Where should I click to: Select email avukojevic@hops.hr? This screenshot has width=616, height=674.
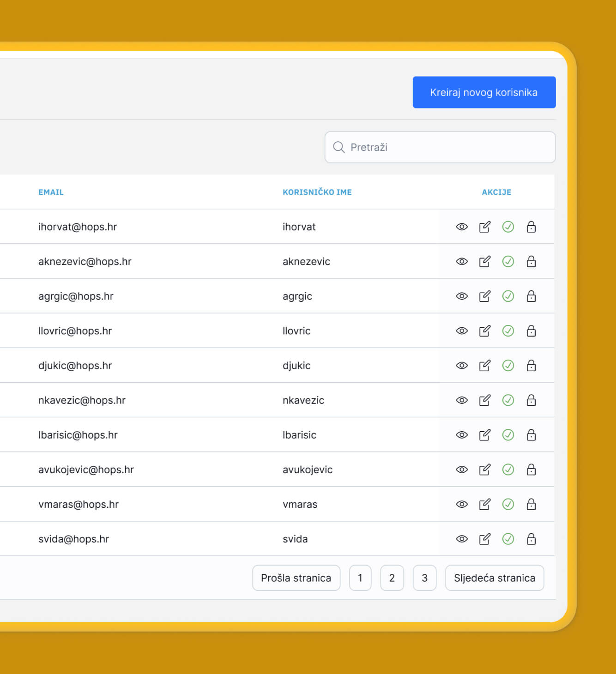86,469
